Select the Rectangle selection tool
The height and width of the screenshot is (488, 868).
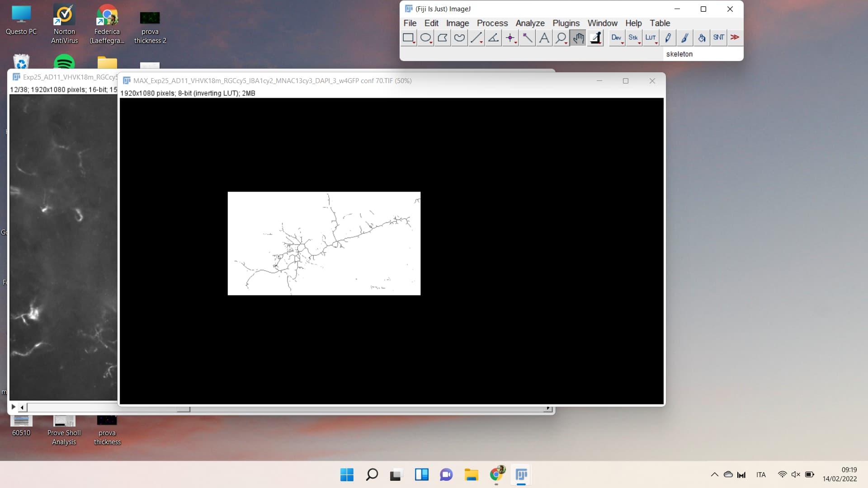pos(408,38)
